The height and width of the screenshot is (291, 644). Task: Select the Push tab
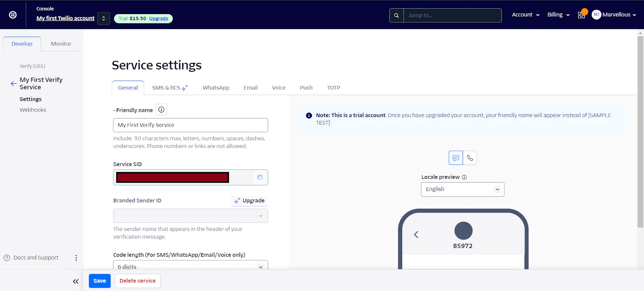pyautogui.click(x=306, y=87)
